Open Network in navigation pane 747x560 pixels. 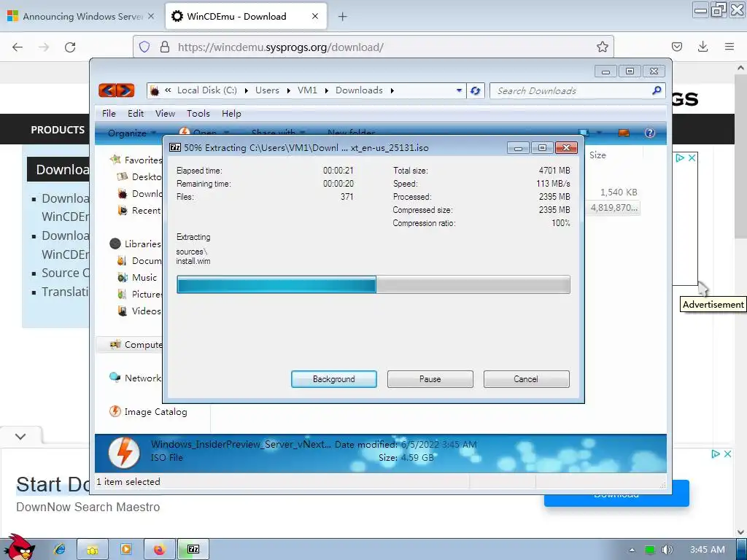143,378
